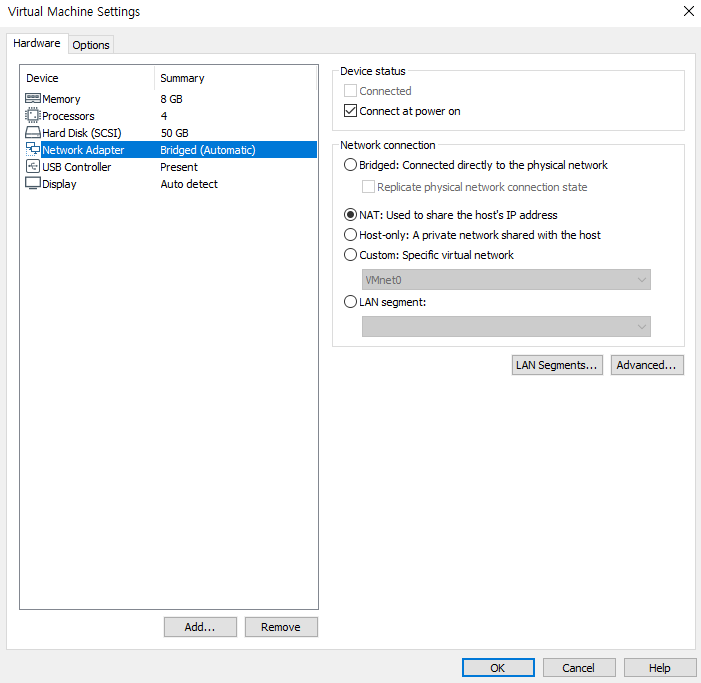The width and height of the screenshot is (701, 683).
Task: Click the Device column header
Action: tap(88, 78)
